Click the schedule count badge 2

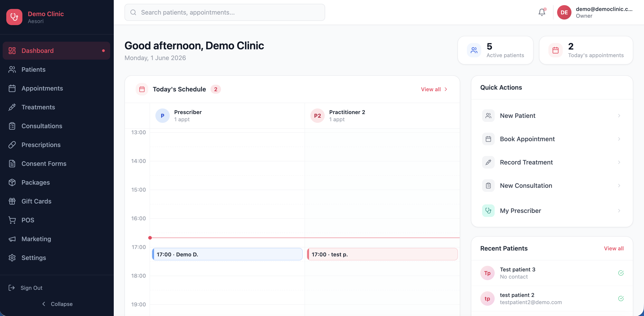pos(215,89)
